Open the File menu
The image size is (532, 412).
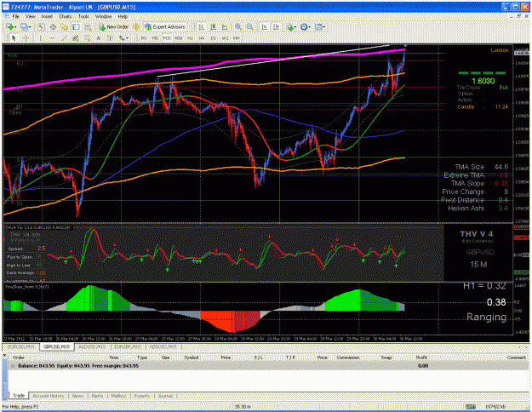coord(15,16)
